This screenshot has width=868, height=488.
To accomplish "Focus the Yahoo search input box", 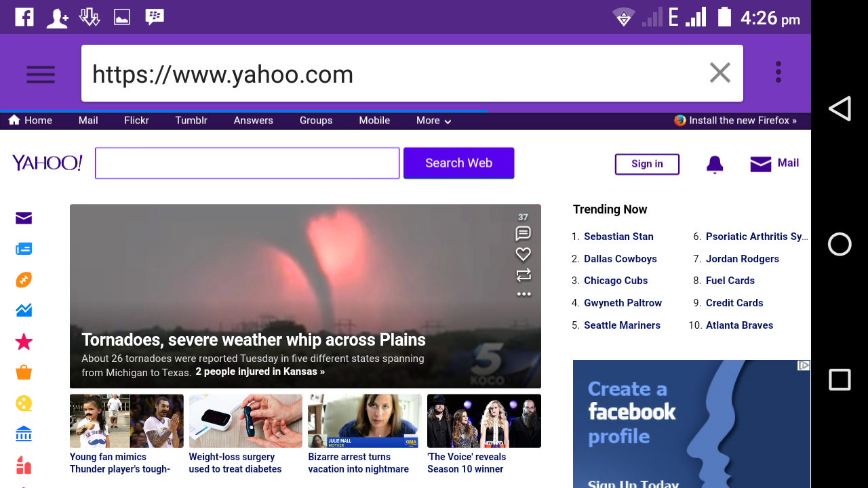I will click(247, 163).
